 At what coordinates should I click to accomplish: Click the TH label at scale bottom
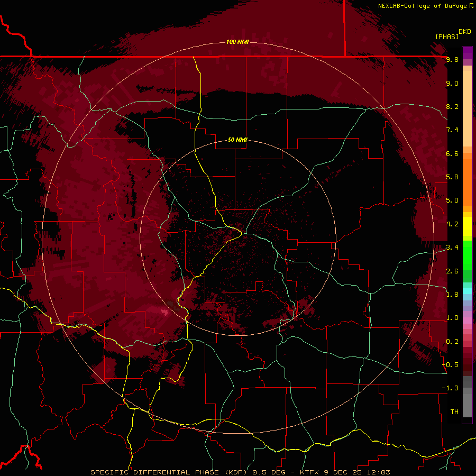(x=454, y=412)
